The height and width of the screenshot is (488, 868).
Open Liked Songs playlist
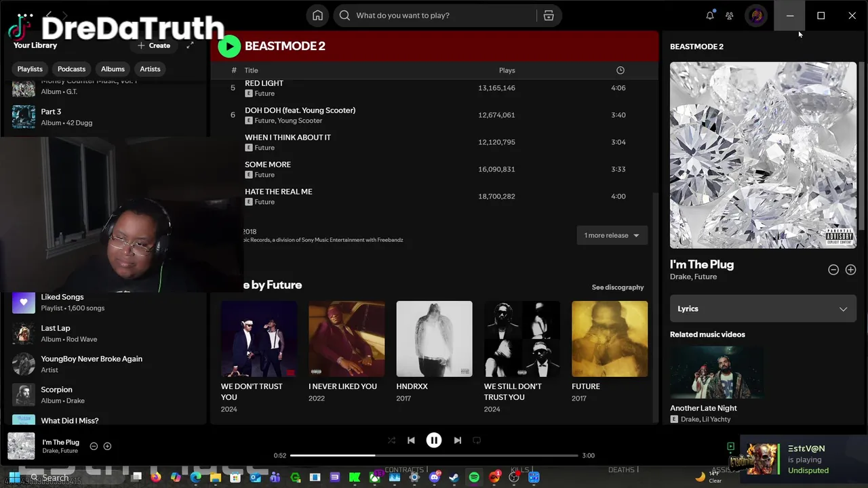105,302
